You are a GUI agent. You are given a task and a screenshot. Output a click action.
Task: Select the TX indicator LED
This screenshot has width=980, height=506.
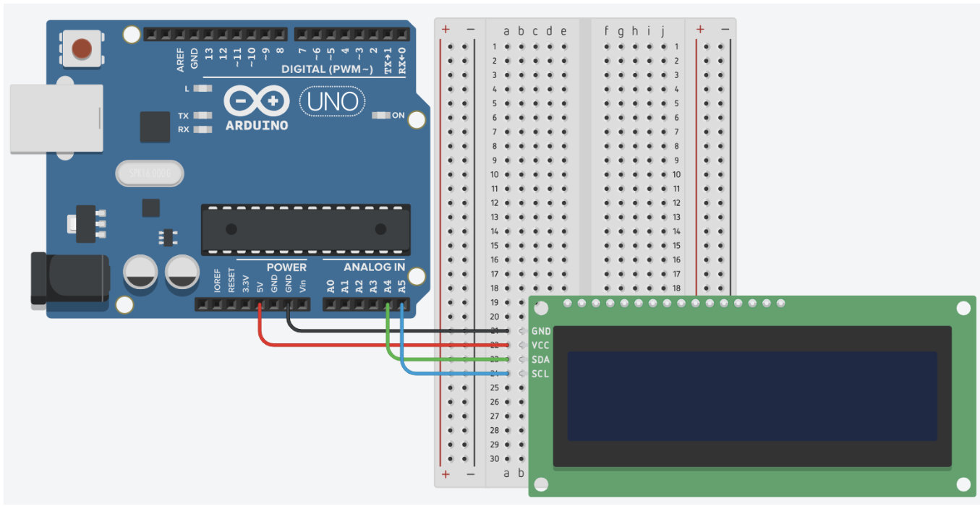pyautogui.click(x=203, y=116)
